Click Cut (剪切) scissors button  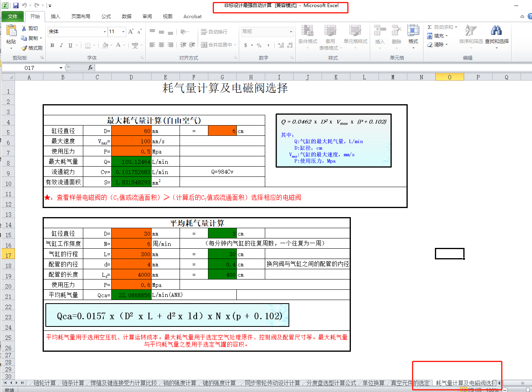point(30,28)
